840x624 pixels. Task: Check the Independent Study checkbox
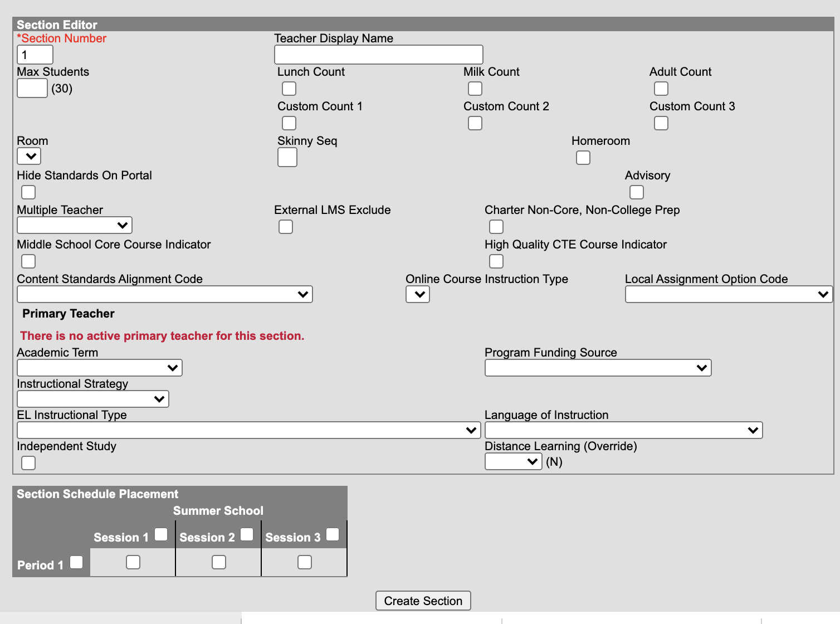pyautogui.click(x=28, y=463)
